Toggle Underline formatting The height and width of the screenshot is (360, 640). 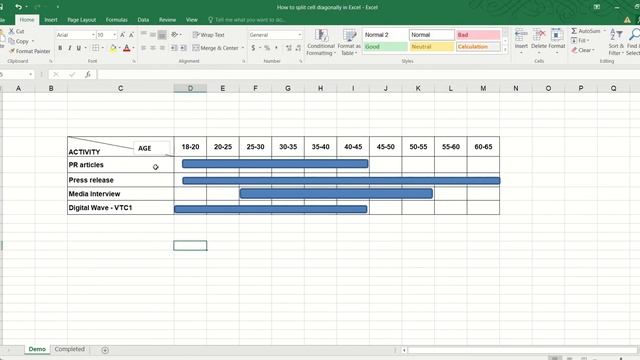pos(79,48)
